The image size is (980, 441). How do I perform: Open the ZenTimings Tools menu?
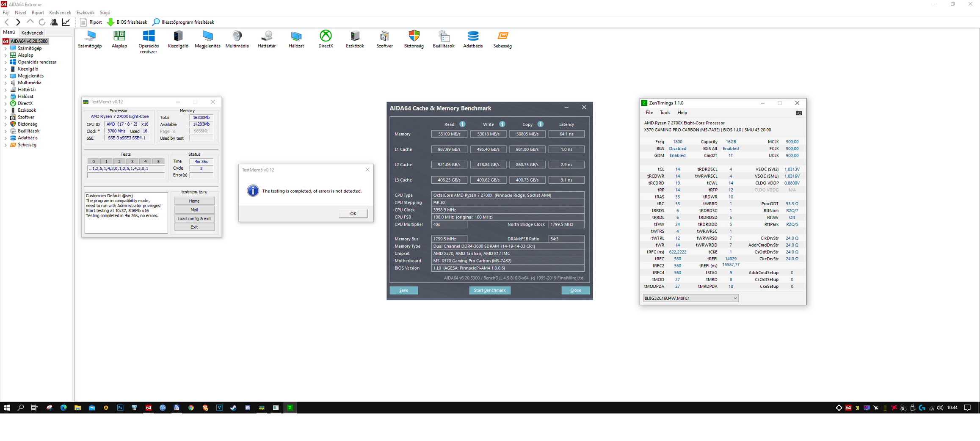[x=665, y=113]
